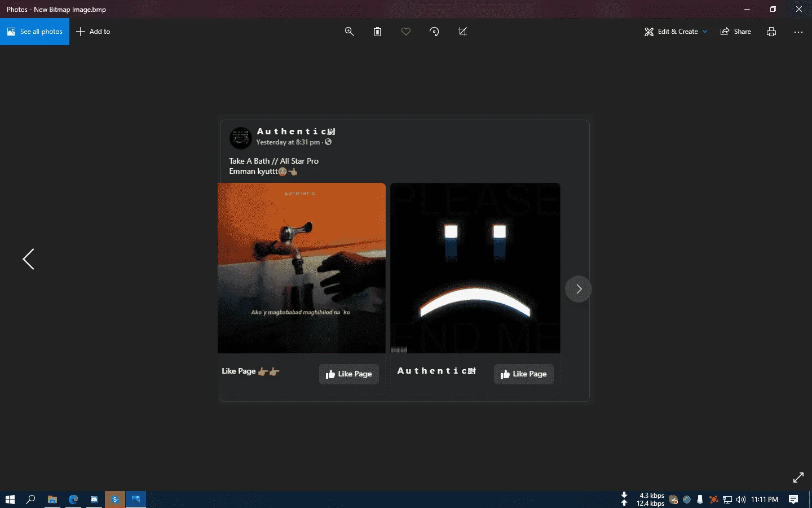Click the Photos app taskbar icon
Viewport: 812px width, 508px height.
136,500
